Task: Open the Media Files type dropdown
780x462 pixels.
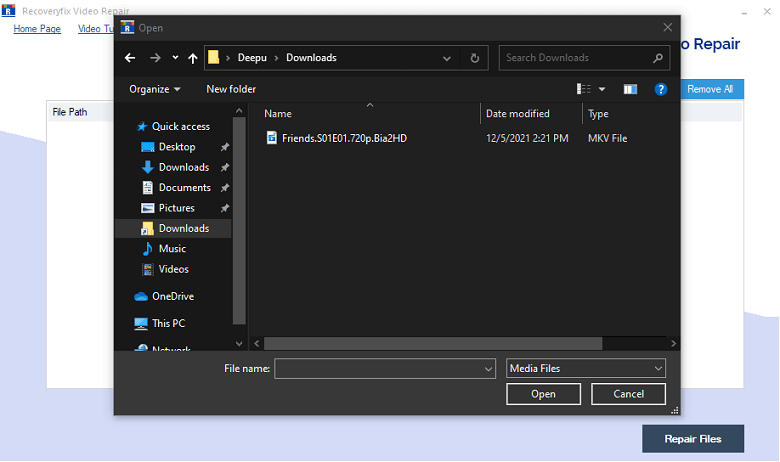Action: [585, 369]
